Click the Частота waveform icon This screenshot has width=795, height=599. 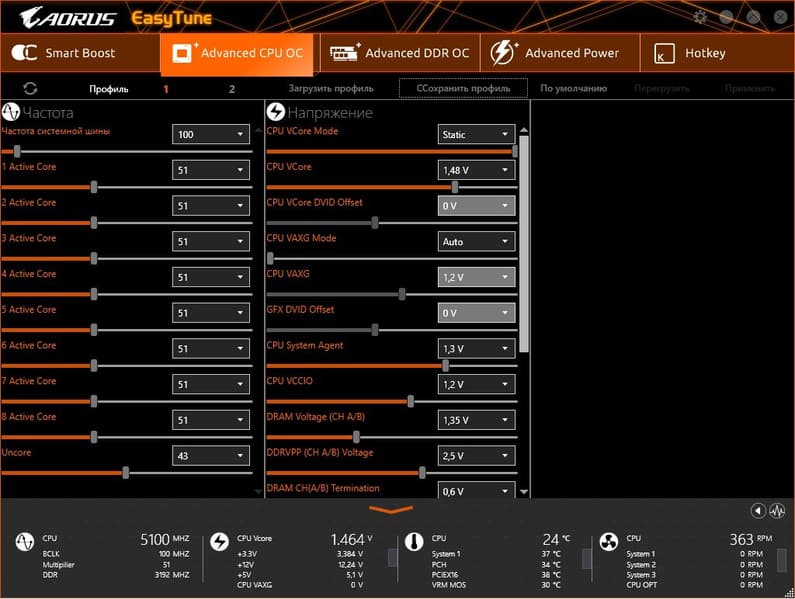tap(11, 112)
